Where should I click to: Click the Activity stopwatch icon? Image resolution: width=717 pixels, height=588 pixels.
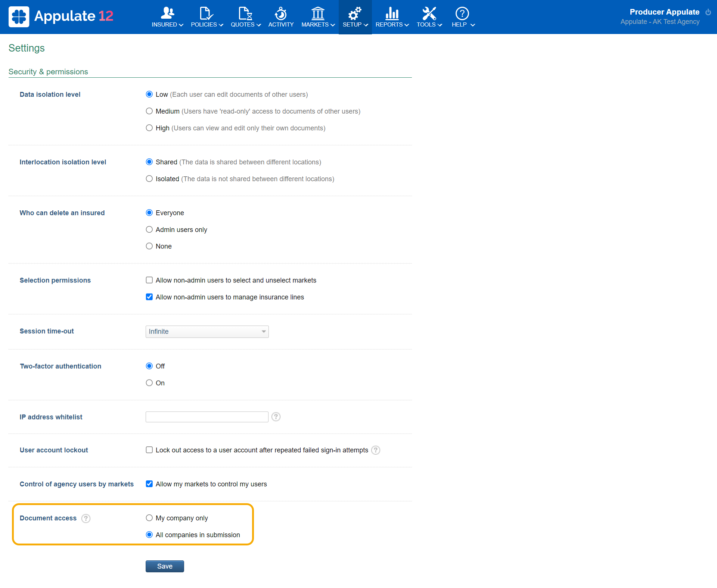click(281, 13)
